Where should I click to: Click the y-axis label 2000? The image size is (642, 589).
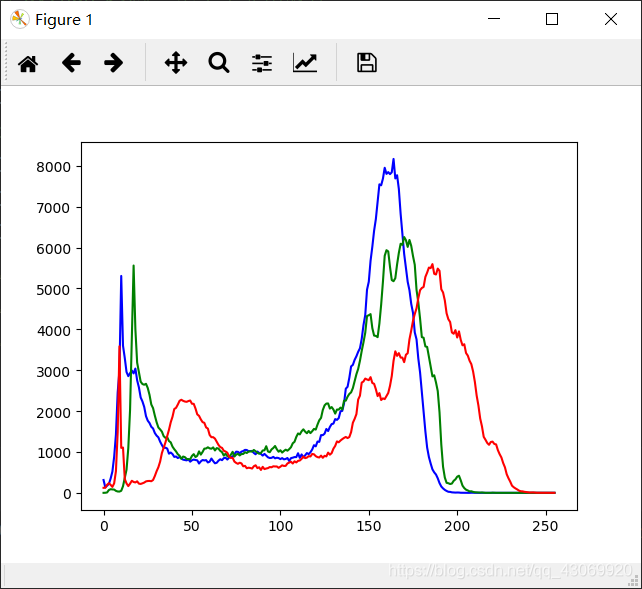[x=54, y=412]
